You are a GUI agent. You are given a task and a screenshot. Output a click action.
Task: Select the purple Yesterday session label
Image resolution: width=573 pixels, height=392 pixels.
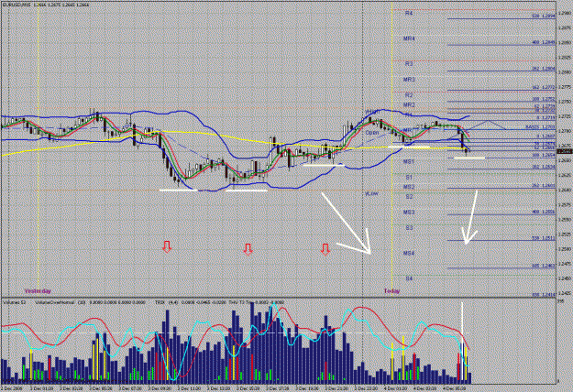pos(38,291)
